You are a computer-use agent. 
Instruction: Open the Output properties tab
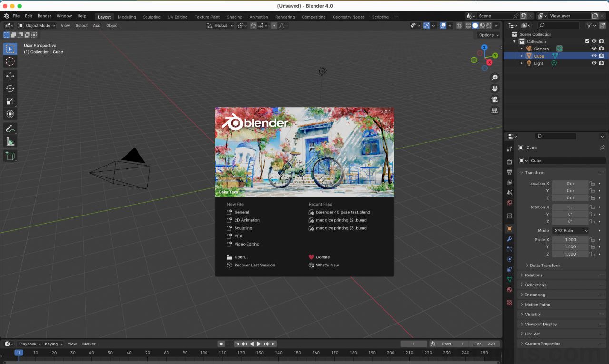tap(510, 172)
